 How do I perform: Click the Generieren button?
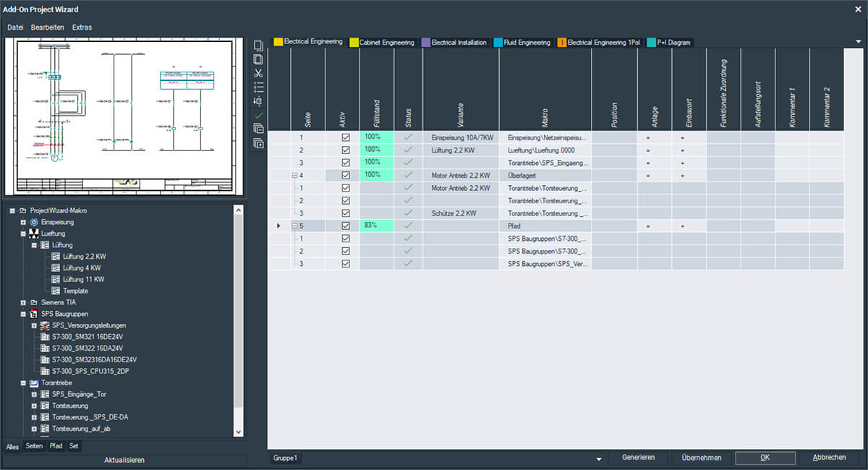(637, 458)
